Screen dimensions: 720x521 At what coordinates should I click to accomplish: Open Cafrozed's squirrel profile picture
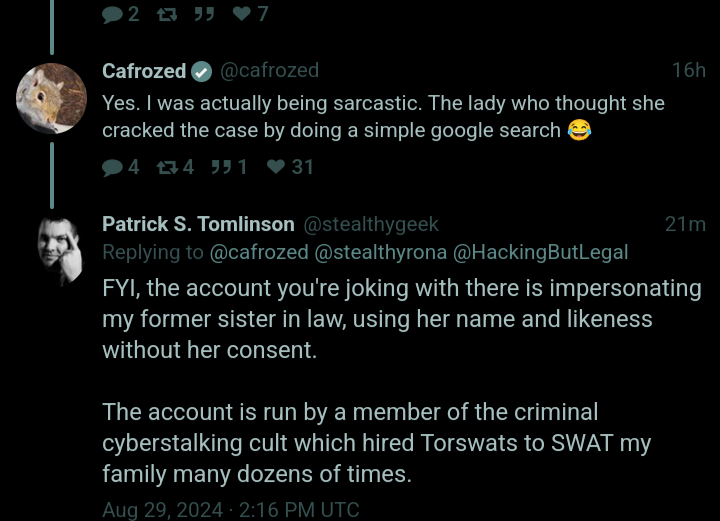tap(51, 99)
